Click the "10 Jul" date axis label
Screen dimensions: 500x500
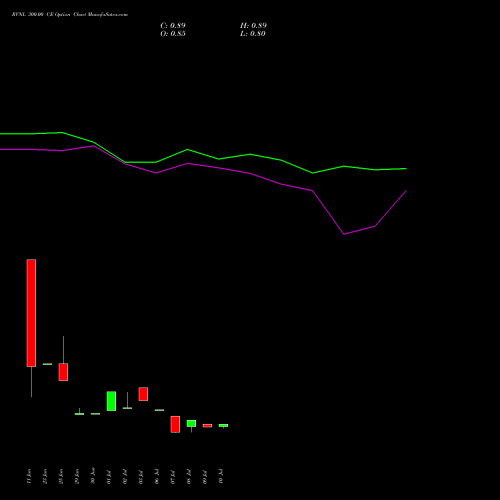[221, 477]
